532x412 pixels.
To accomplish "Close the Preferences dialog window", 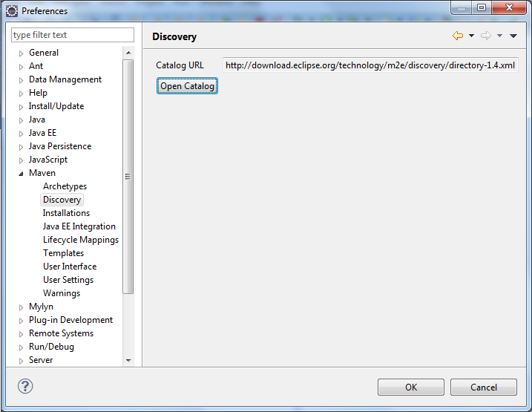I will pos(509,7).
